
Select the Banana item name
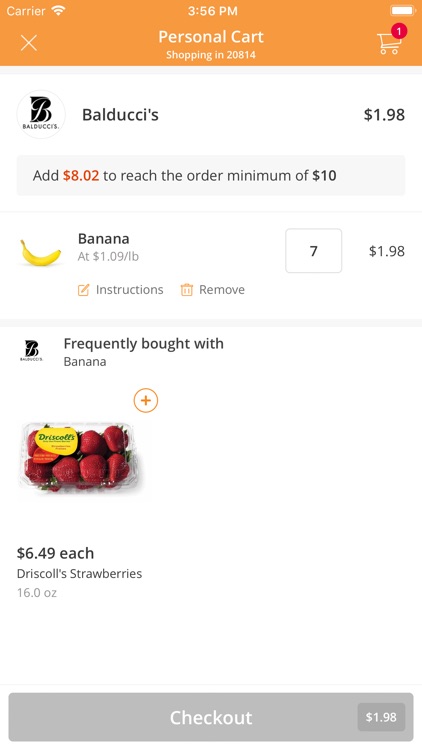point(103,239)
